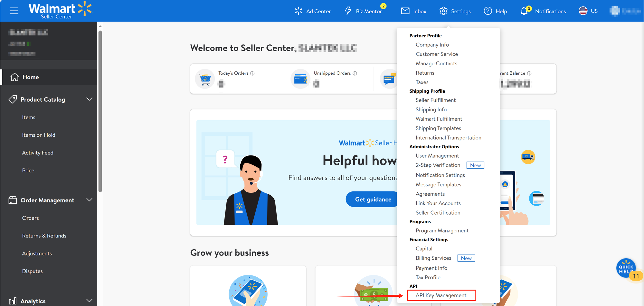The width and height of the screenshot is (644, 306).
Task: Click the Home house icon in the sidebar
Action: tap(14, 77)
